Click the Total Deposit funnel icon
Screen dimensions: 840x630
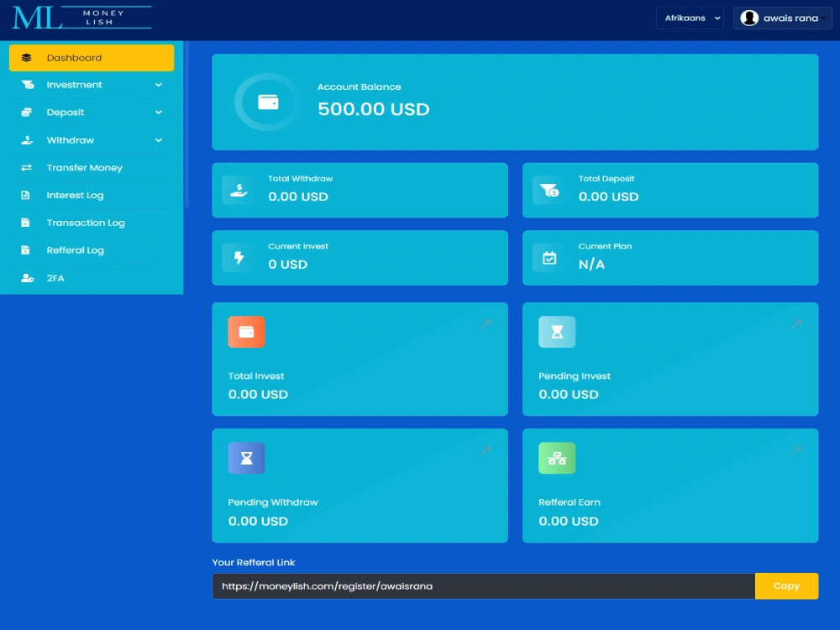point(549,190)
